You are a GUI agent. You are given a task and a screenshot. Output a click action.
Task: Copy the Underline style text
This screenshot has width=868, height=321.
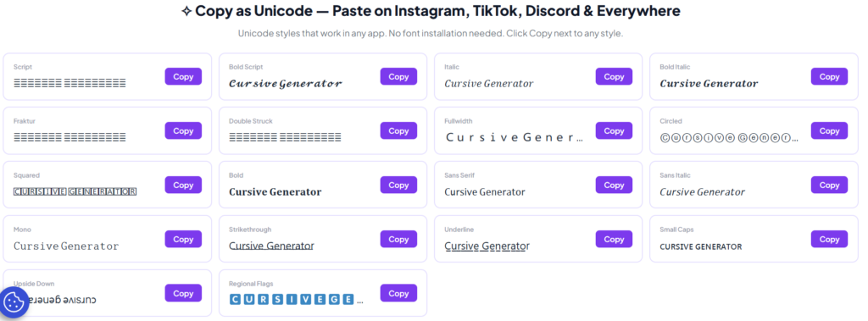click(x=614, y=240)
